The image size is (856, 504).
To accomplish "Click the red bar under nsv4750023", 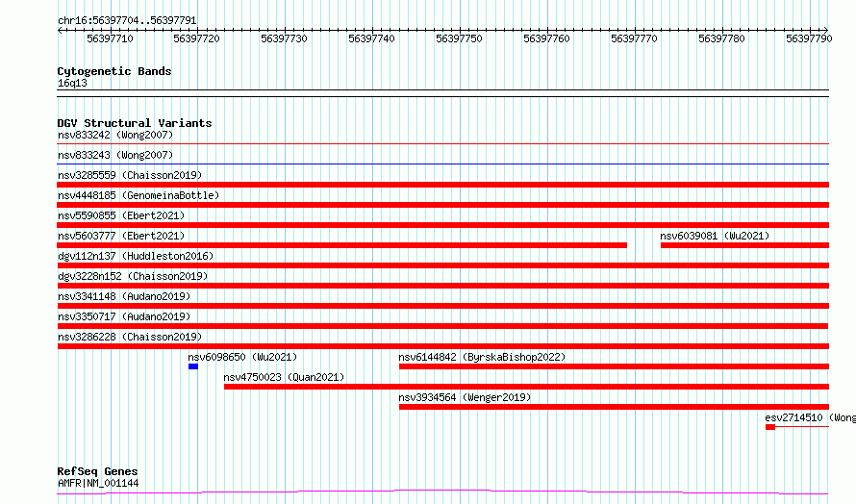I will pyautogui.click(x=526, y=387).
